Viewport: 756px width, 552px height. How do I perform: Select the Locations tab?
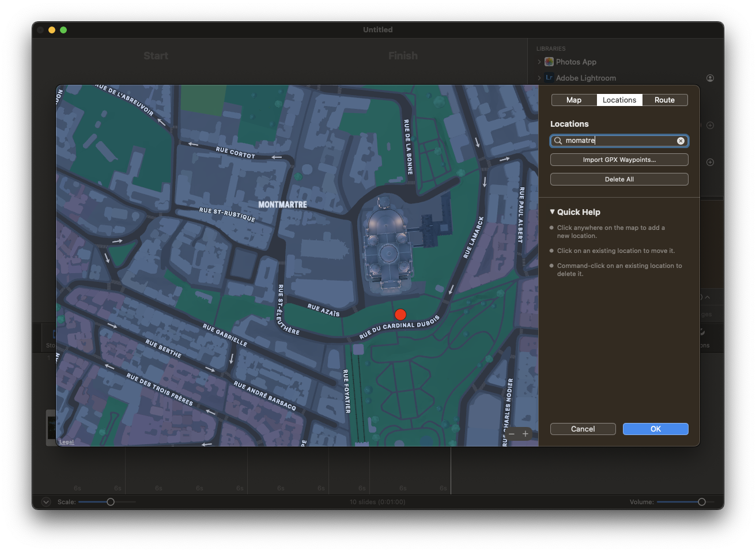[x=619, y=100]
